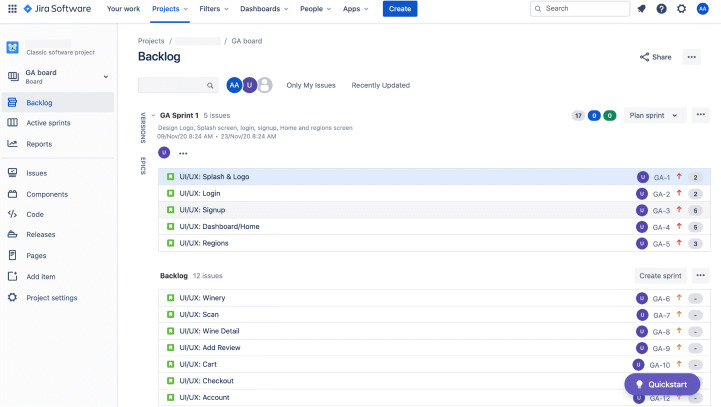Click Add item in sidebar
Screen dimensions: 721x407
[x=58, y=277]
